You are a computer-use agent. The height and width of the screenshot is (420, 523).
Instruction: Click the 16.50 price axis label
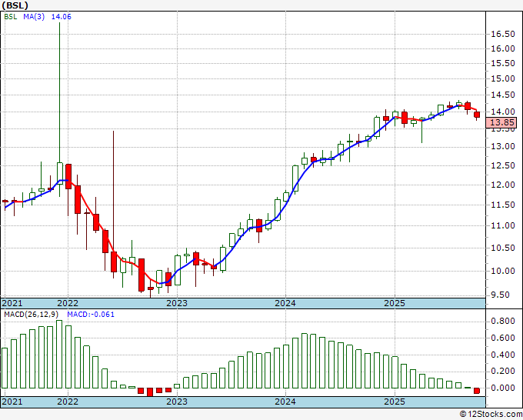503,34
